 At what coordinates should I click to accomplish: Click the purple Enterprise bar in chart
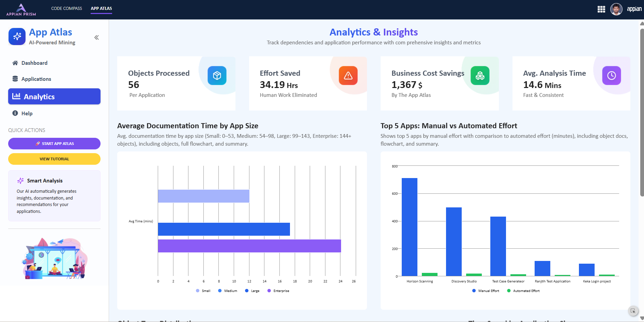249,246
